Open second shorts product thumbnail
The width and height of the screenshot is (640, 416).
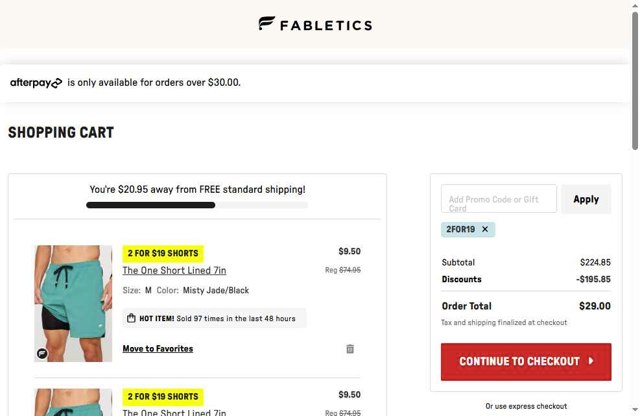pos(73,403)
